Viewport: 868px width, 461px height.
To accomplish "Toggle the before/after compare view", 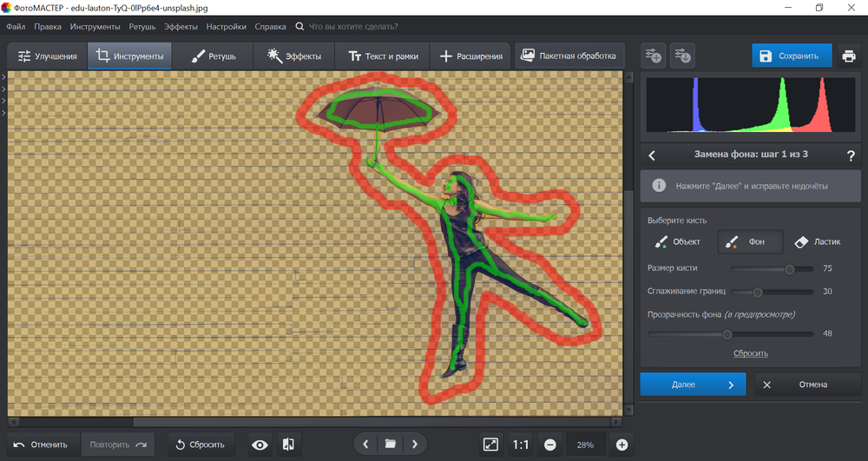I will (x=288, y=445).
